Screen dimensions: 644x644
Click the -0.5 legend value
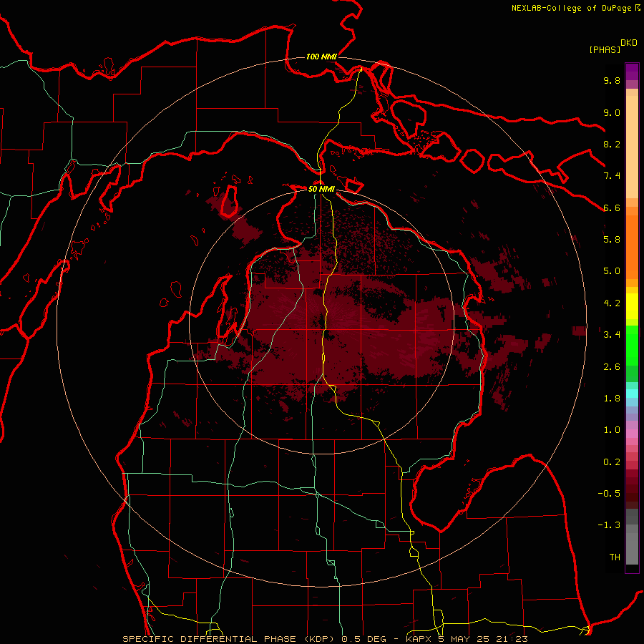point(609,494)
